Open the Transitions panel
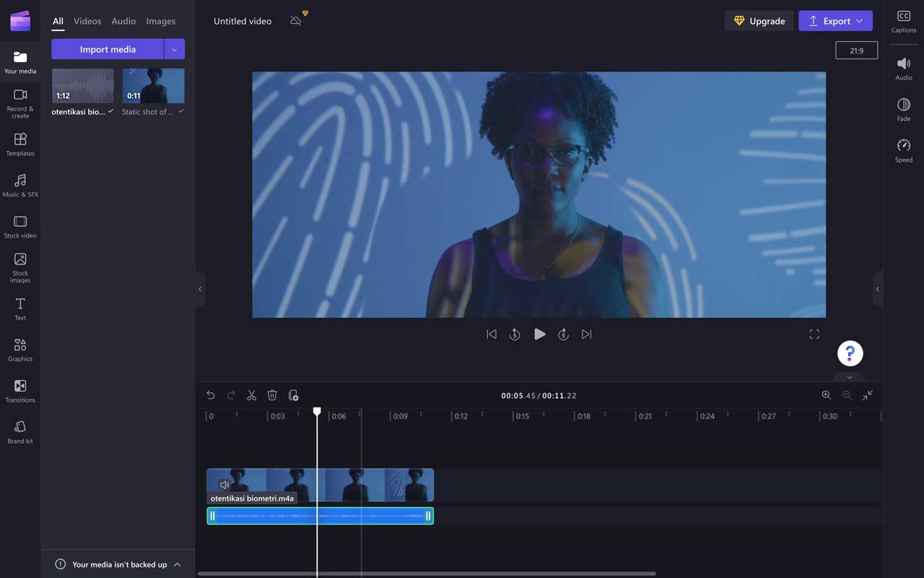This screenshot has height=578, width=924. 20,390
